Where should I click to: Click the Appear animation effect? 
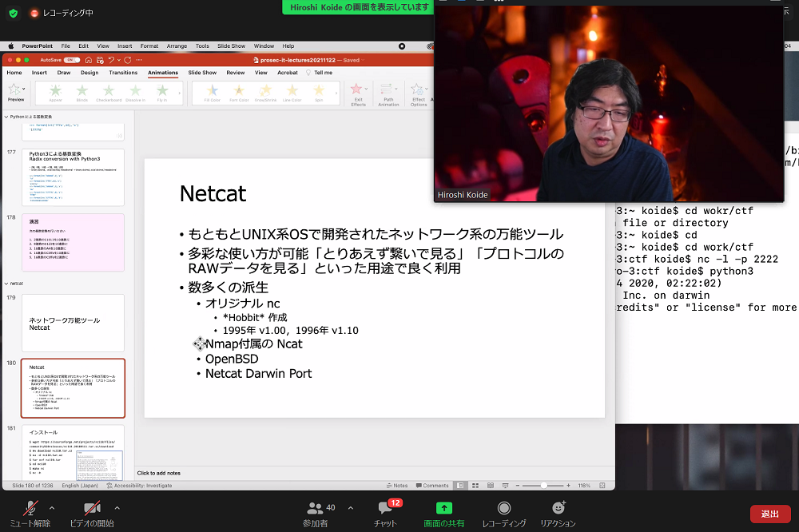click(56, 93)
